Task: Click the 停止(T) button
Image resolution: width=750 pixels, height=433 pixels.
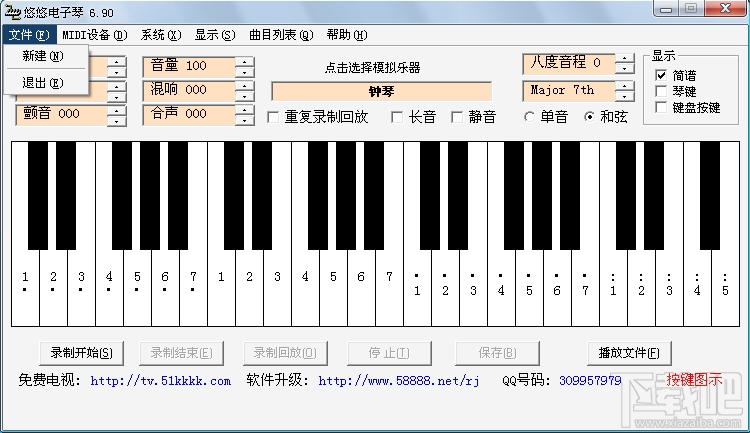Action: [389, 353]
